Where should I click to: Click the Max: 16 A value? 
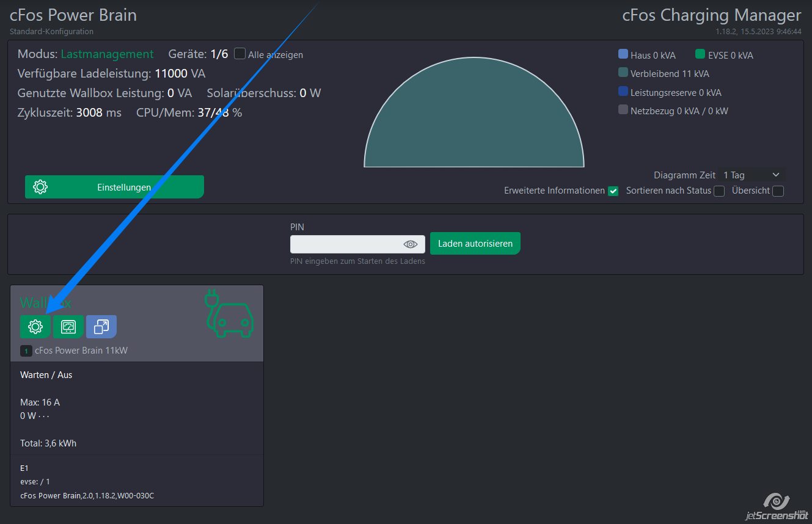[x=40, y=402]
